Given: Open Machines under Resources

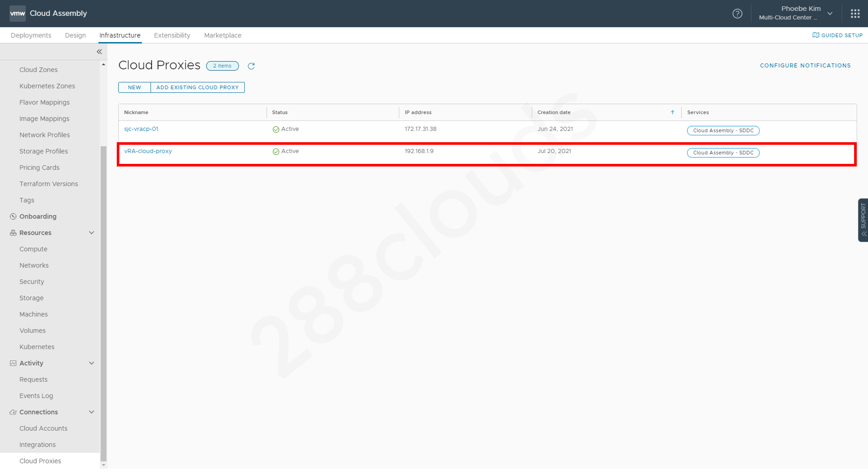Looking at the screenshot, I should point(33,314).
